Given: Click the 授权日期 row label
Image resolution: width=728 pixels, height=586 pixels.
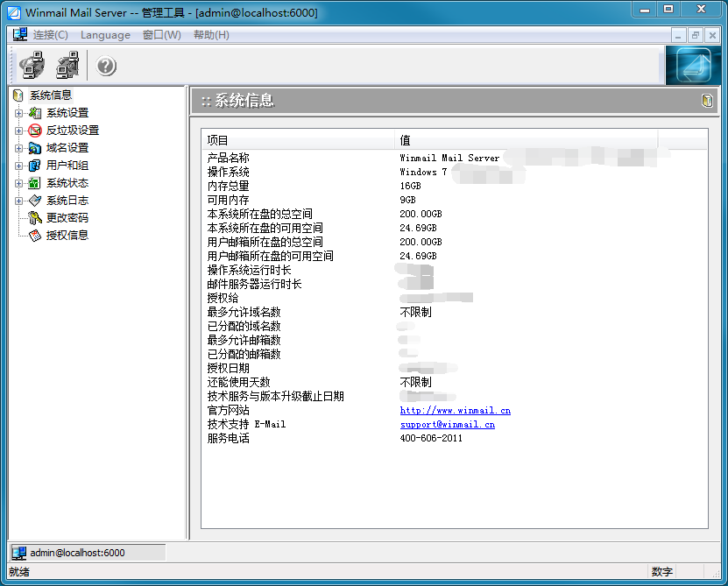Looking at the screenshot, I should [228, 368].
